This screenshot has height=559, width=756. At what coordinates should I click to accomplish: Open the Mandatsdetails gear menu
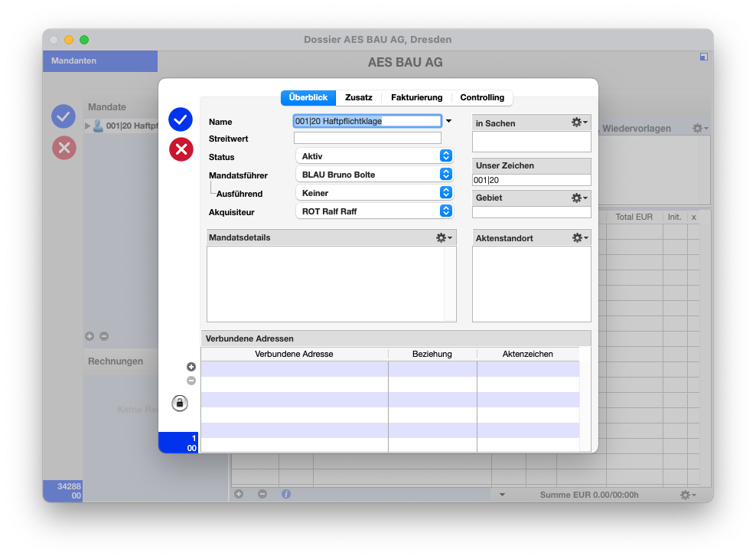[x=443, y=238]
